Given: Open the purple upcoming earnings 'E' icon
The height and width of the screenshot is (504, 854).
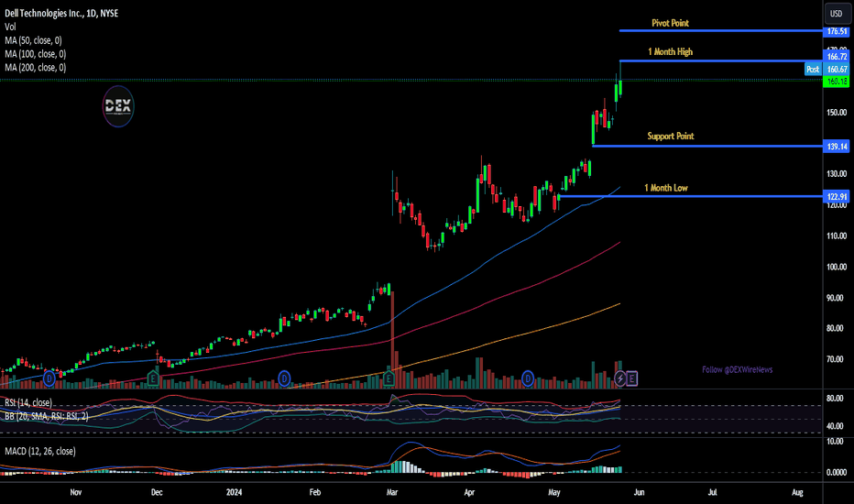Looking at the screenshot, I should (631, 378).
